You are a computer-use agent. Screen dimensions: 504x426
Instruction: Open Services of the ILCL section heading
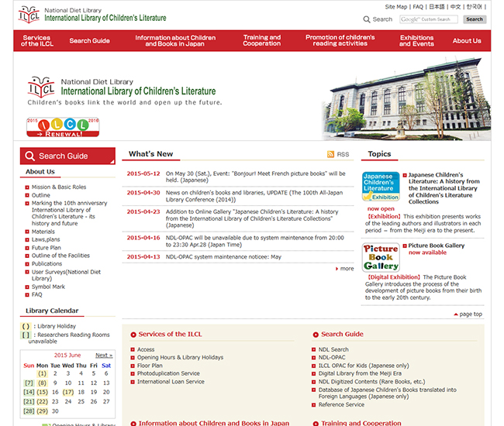click(x=170, y=334)
